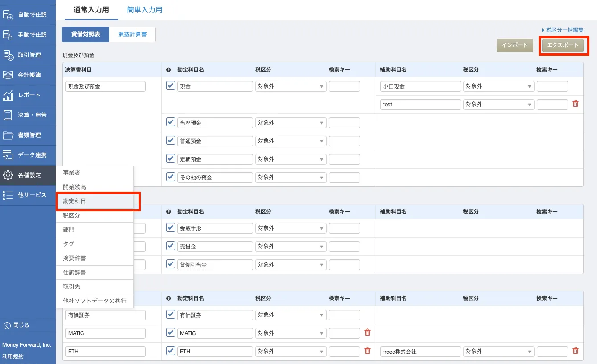Click help question mark beside 勘定科目名 header
The image size is (597, 364).
click(168, 70)
